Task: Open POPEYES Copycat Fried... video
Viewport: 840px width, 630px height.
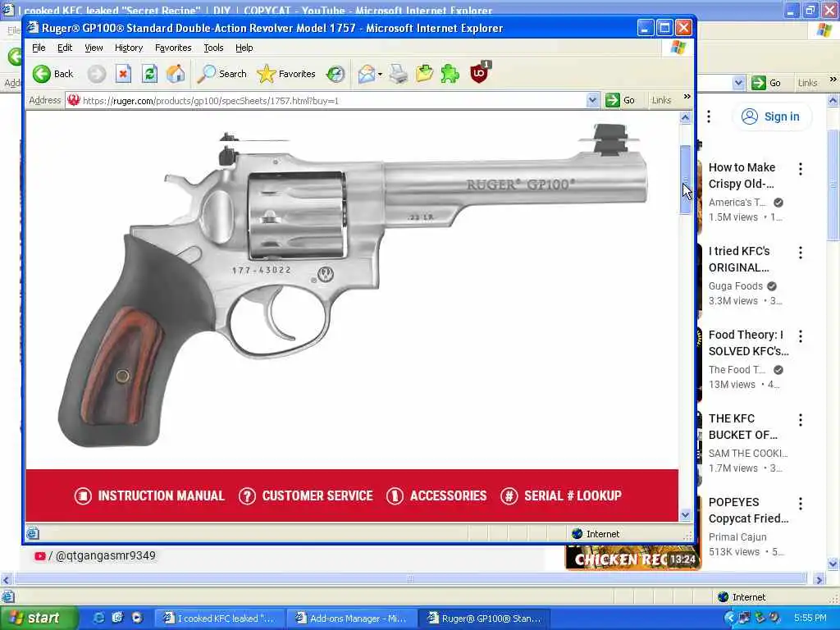Action: coord(748,510)
